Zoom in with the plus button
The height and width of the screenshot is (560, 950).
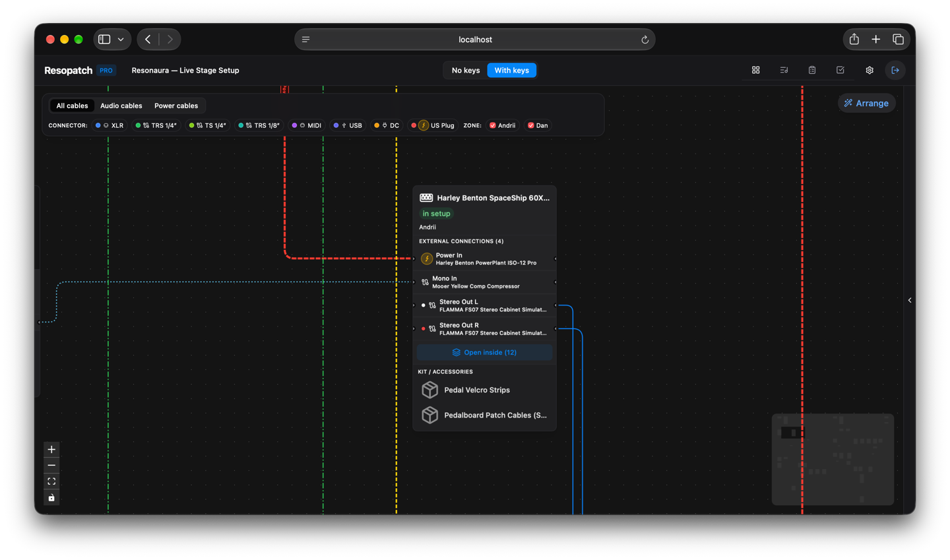pos(51,449)
